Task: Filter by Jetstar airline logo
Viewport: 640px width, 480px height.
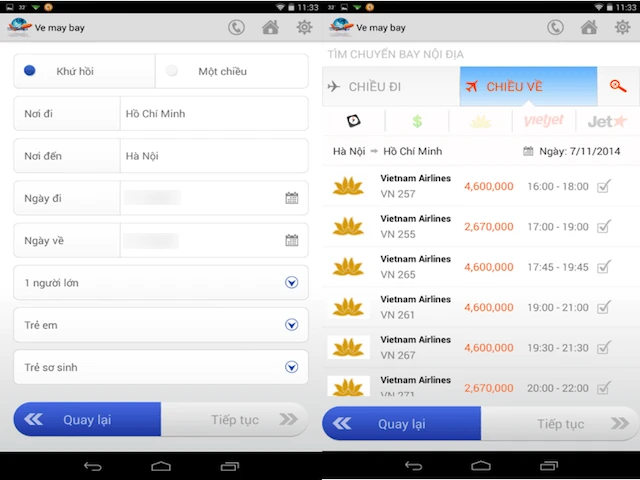Action: point(607,121)
